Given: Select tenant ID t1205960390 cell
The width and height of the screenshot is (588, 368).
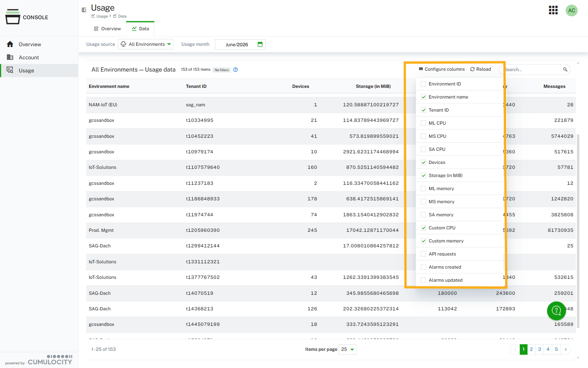Looking at the screenshot, I should (x=203, y=230).
